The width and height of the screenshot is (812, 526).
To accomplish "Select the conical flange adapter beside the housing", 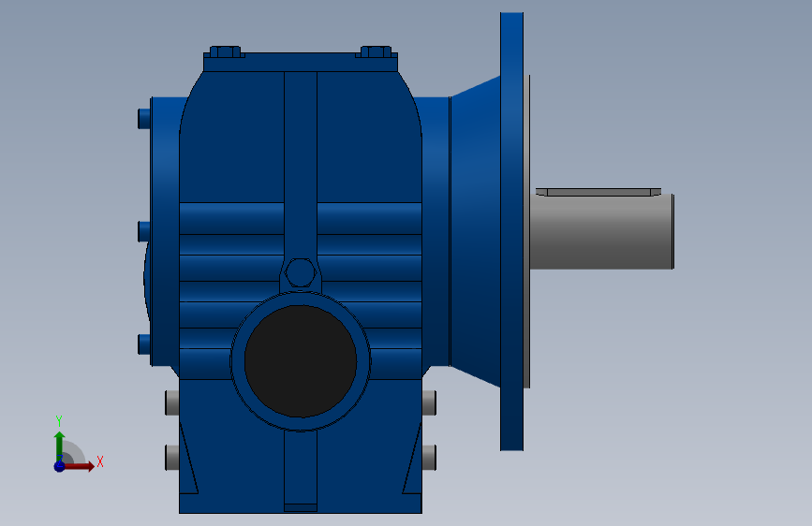I will click(476, 231).
